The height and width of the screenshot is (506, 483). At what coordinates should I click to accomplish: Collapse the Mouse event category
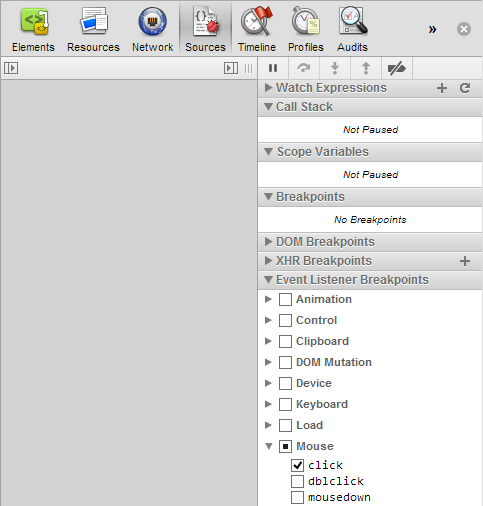click(x=269, y=446)
